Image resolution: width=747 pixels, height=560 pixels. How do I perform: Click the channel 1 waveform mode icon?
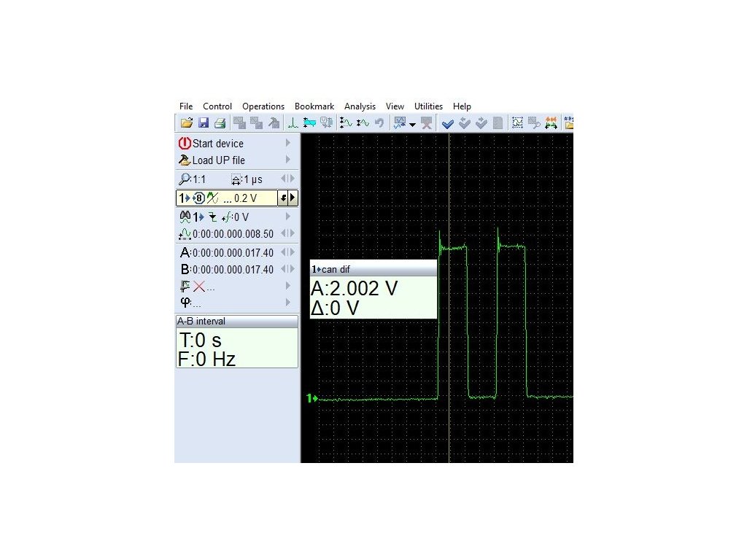tap(212, 198)
